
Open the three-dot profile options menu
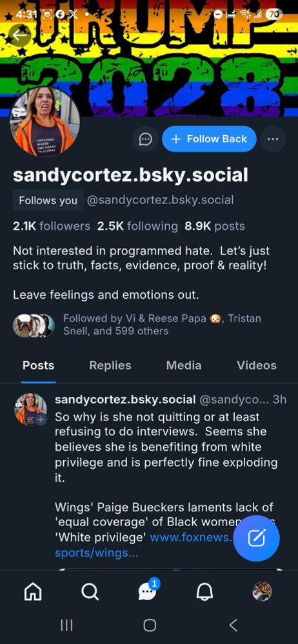(x=272, y=139)
